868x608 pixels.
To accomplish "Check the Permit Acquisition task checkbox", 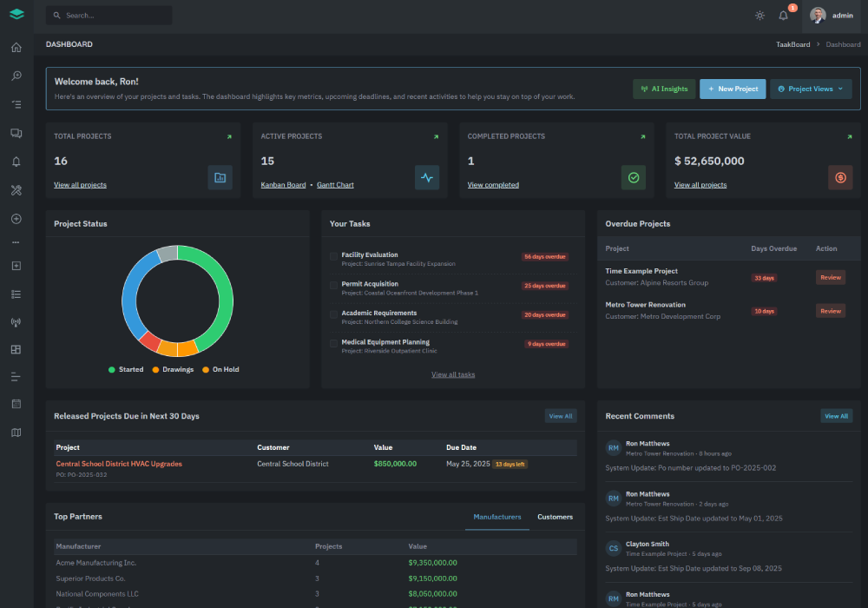I will [333, 285].
